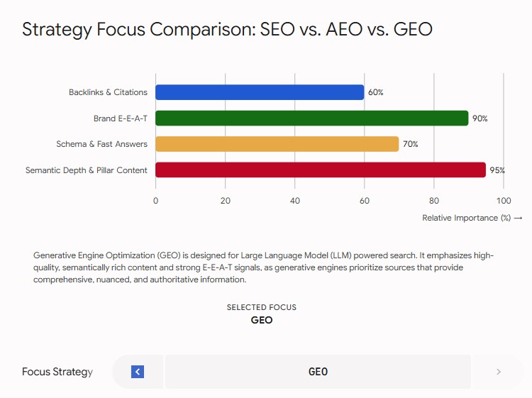The image size is (532, 398).
Task: Click the next strategy chevron arrow
Action: coord(499,372)
